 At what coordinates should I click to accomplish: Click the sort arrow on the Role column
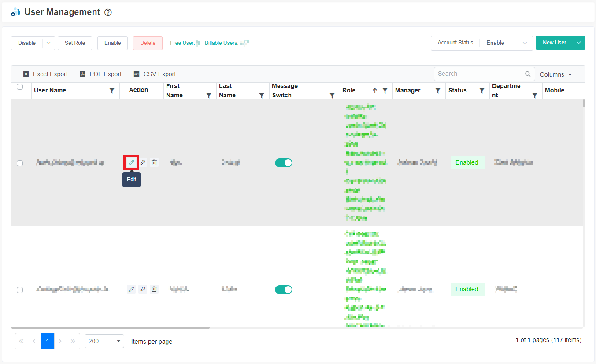click(375, 90)
